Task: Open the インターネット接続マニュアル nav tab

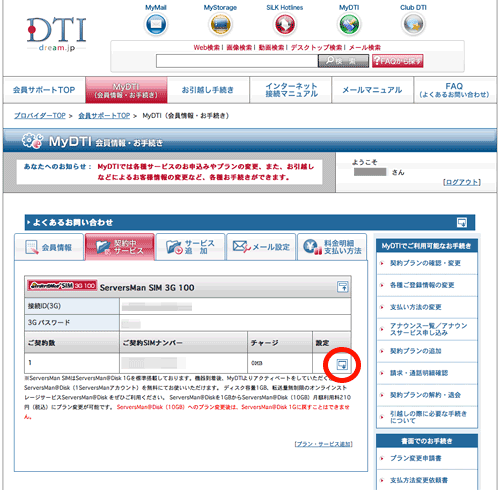Action: pos(291,90)
